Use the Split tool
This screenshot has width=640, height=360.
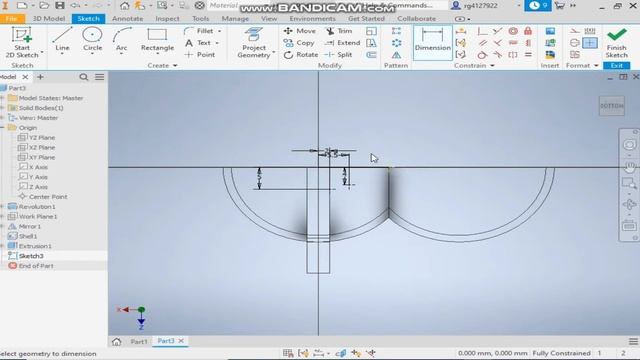(338, 55)
